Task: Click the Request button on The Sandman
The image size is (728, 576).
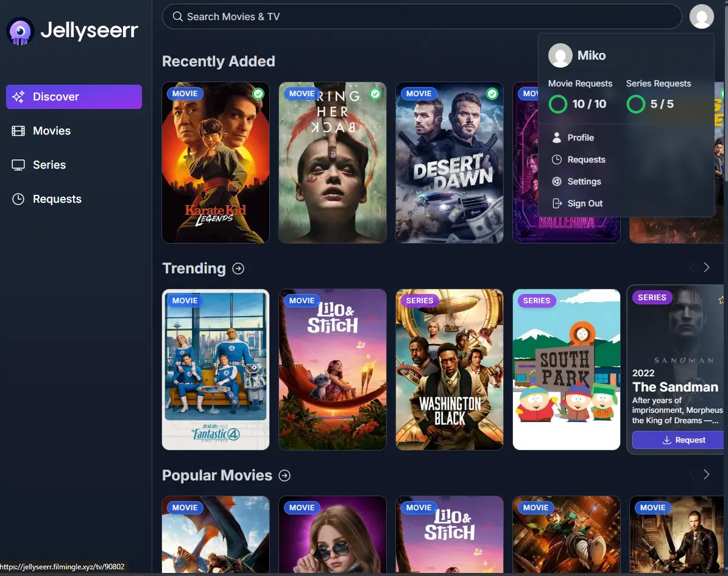Action: point(679,440)
